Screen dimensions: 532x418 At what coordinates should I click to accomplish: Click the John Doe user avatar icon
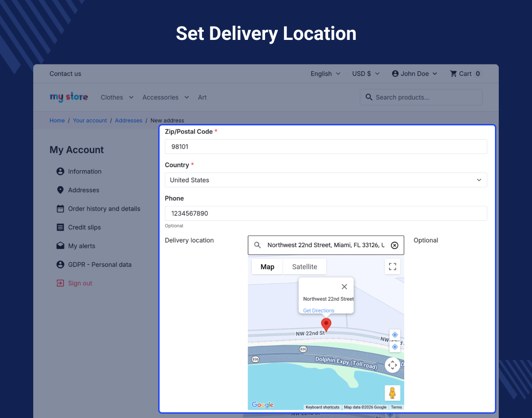pyautogui.click(x=395, y=74)
